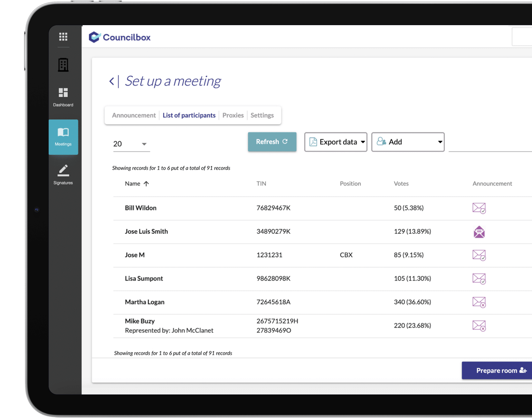
Task: Open Dashboard from the sidebar
Action: 63,97
